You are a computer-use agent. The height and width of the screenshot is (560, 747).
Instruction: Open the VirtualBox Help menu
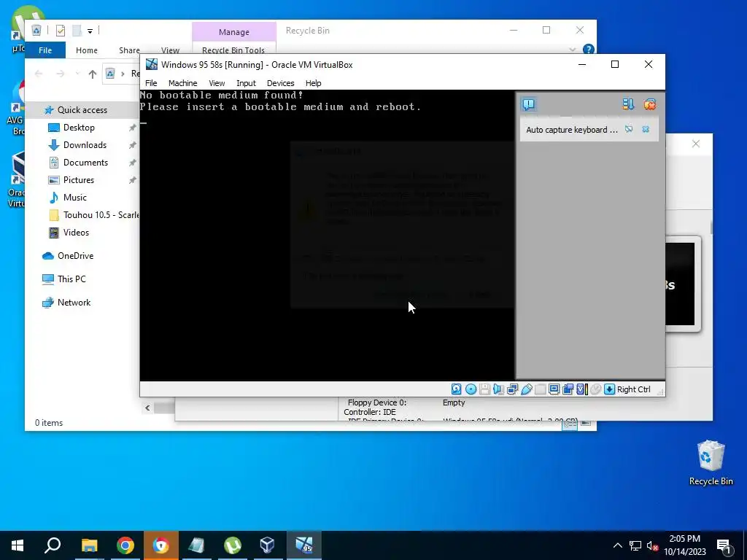coord(313,83)
